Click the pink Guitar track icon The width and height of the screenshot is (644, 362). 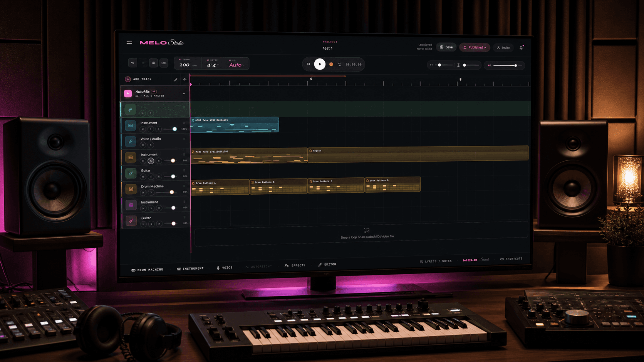point(131,221)
